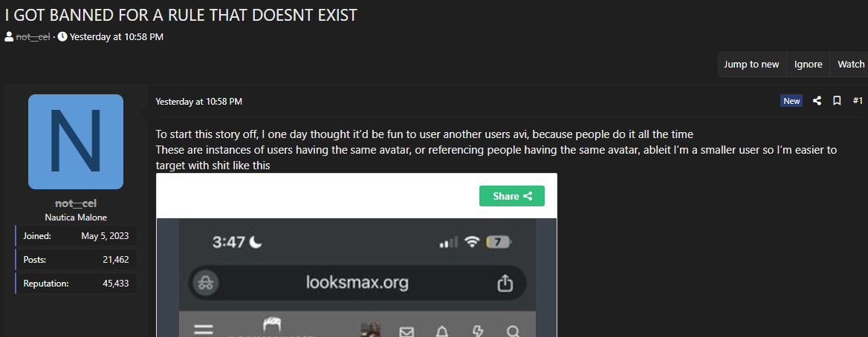Select Joined date May 5, 2023
Viewport: 868px width, 337px height.
(x=105, y=236)
